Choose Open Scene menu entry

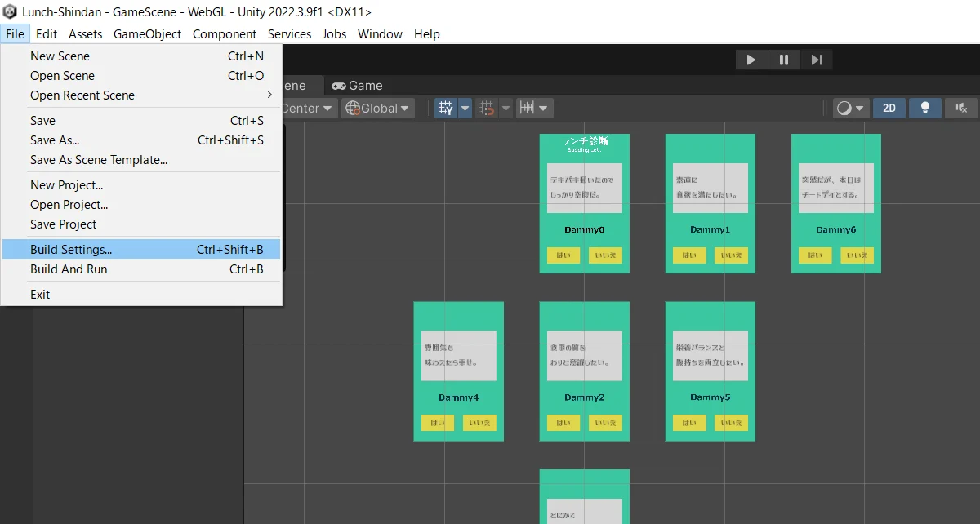[x=141, y=76]
